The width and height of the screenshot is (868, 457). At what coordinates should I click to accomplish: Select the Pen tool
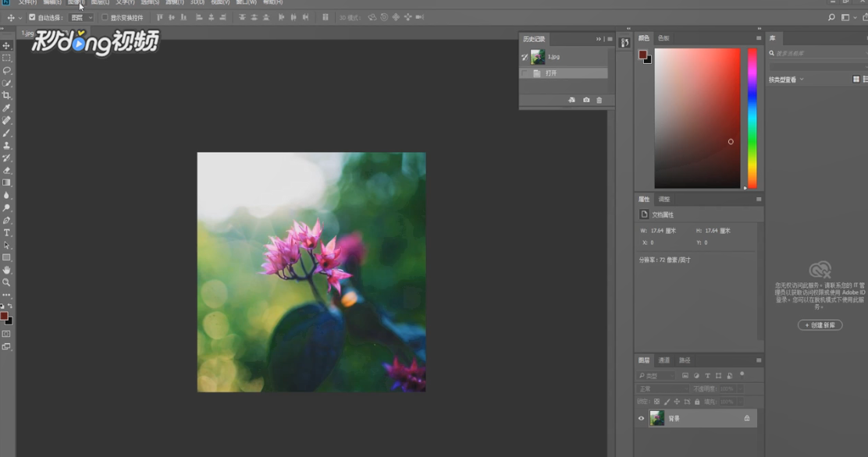pos(7,220)
